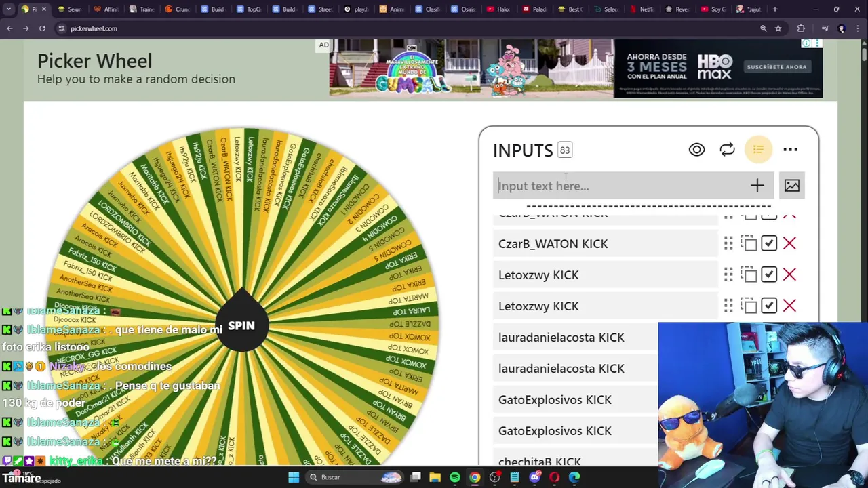Image resolution: width=868 pixels, height=488 pixels.
Task: Uncheck the fully shown CzarB_WATON KICK checkbox
Action: coord(768,243)
